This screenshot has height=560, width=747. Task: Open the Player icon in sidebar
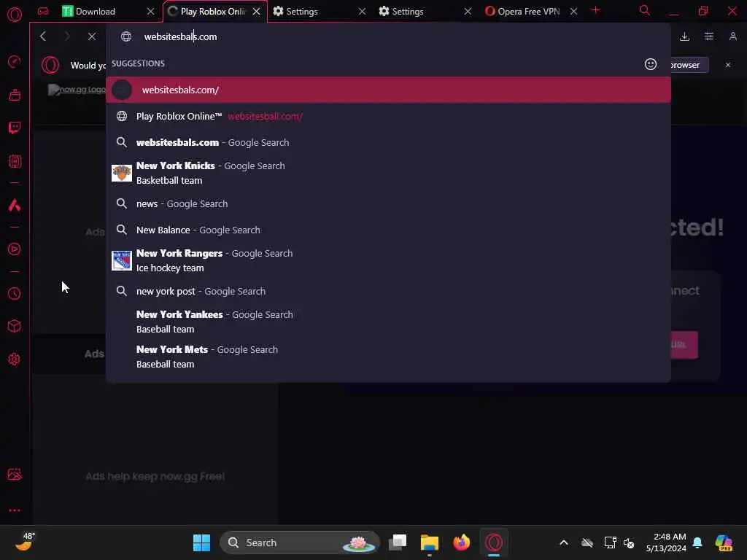[15, 249]
